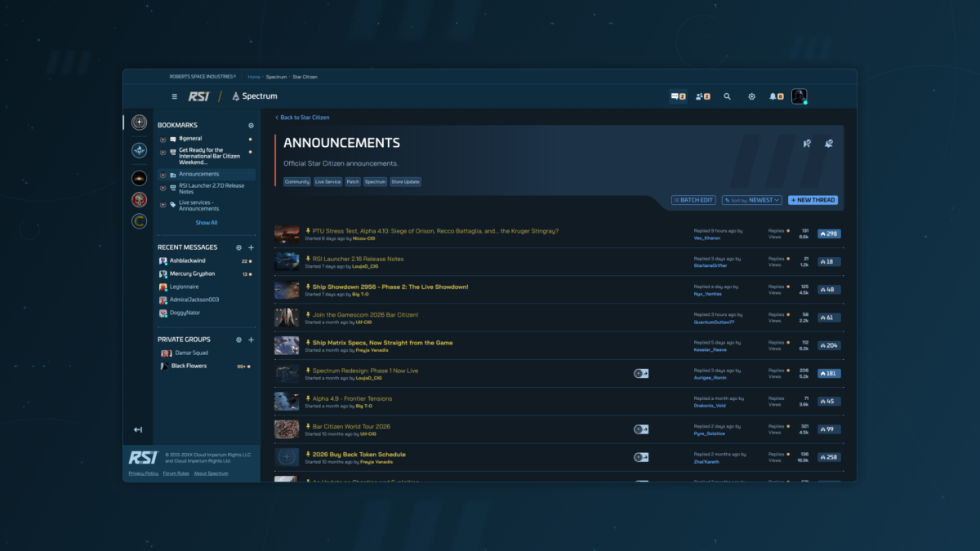Select the second community icon in sidebar
Screen dimensions: 980x551
(140, 150)
